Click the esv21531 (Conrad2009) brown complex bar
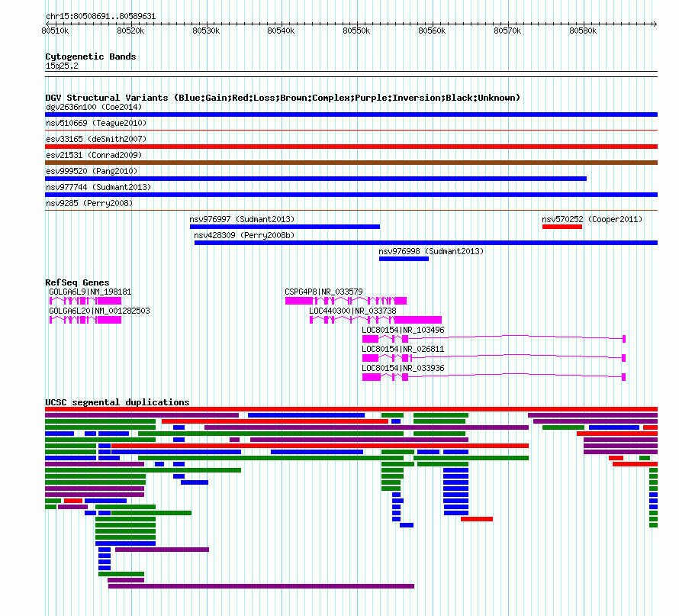The height and width of the screenshot is (616, 679). click(x=351, y=163)
